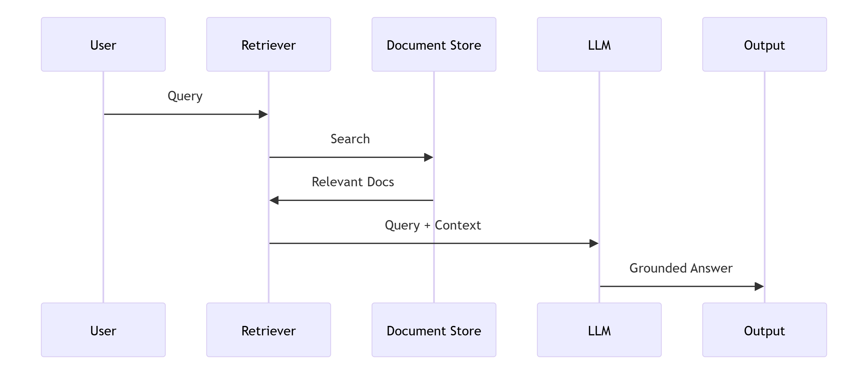868x375 pixels.
Task: Click the bottom LLM participant box
Action: tap(599, 330)
